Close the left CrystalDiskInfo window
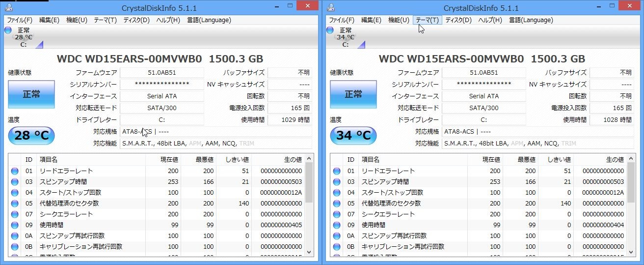644x265 pixels. click(308, 5)
